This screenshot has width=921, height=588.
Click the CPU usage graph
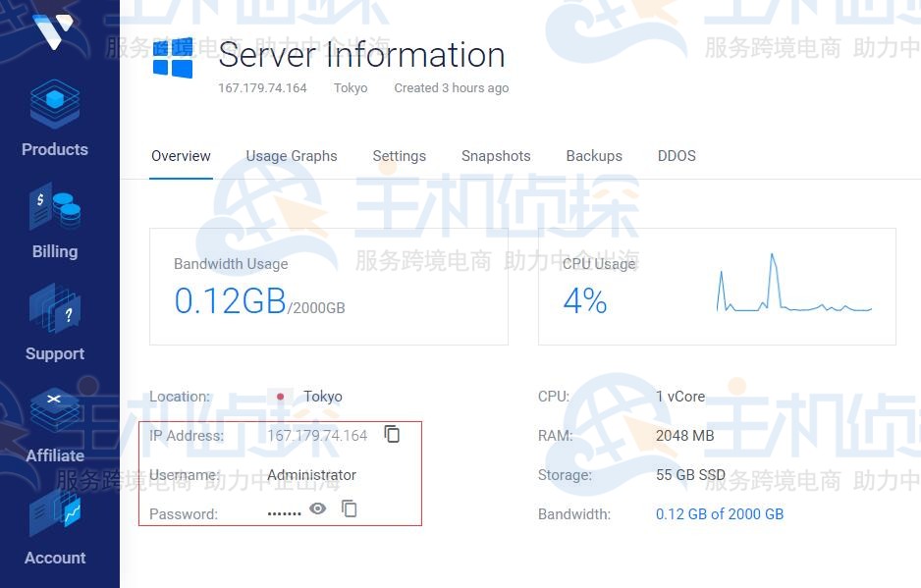point(793,287)
